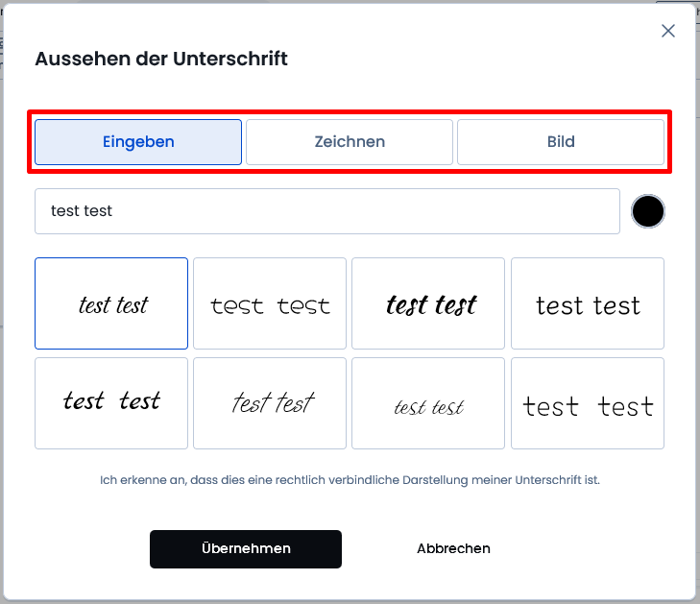
Task: Select the Eingeben tab
Action: click(138, 142)
